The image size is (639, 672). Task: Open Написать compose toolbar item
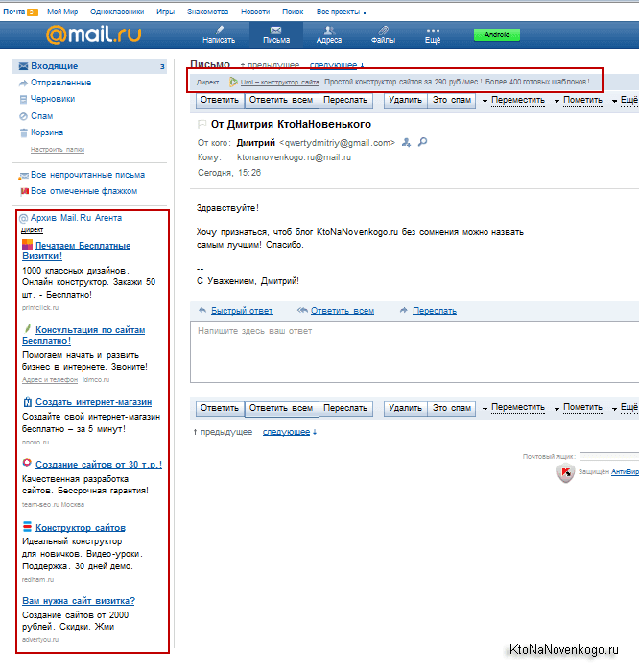pyautogui.click(x=219, y=36)
